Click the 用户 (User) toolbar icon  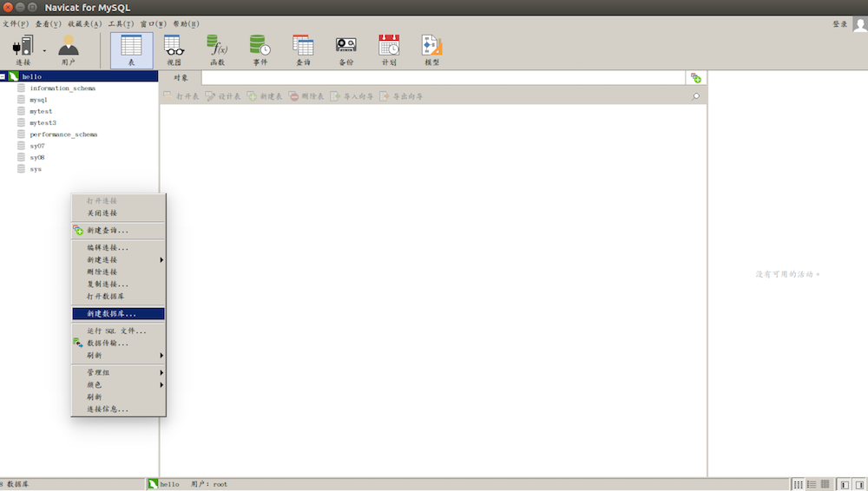pos(68,50)
